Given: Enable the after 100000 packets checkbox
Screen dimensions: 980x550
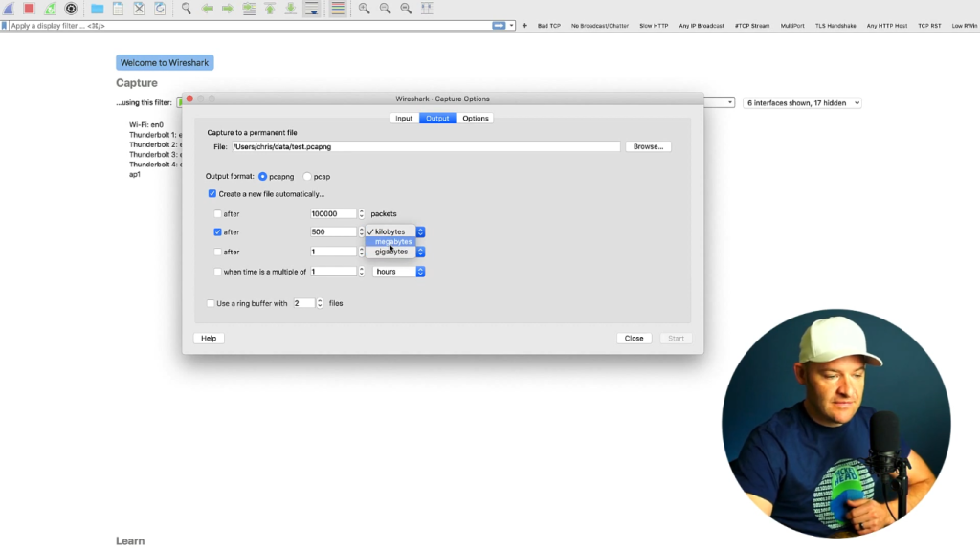Looking at the screenshot, I should click(x=217, y=213).
